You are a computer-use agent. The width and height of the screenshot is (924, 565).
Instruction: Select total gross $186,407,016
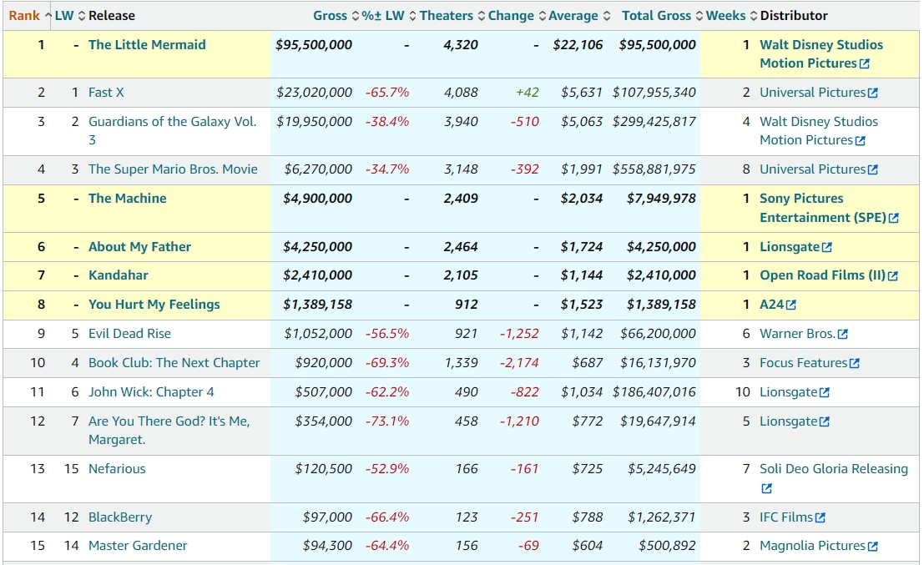coord(654,391)
